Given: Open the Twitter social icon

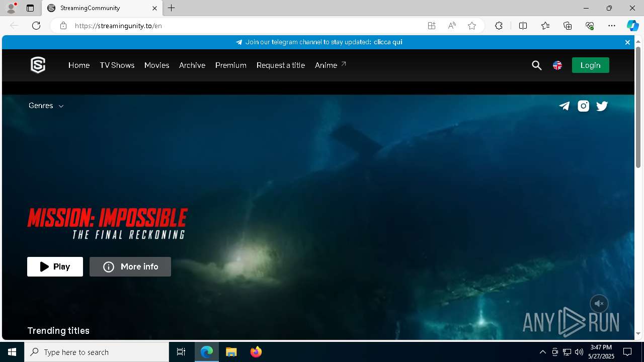Looking at the screenshot, I should tap(602, 106).
